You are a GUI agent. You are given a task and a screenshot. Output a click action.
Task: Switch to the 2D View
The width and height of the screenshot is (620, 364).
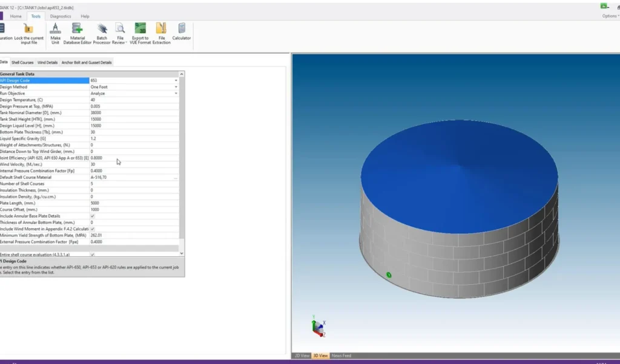(x=302, y=356)
